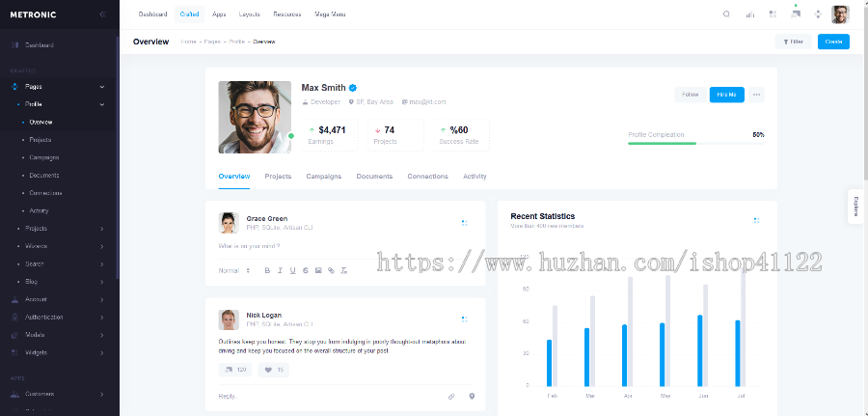Open the Normal text style dropdown in editor
The image size is (868, 416).
tap(234, 271)
